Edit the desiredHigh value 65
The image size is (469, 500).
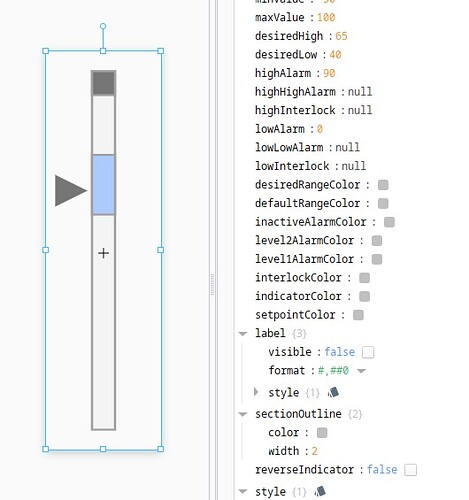(341, 36)
